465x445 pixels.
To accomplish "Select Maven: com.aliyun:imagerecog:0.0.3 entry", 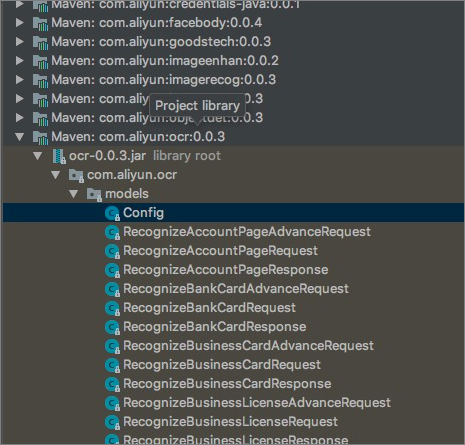I will [x=164, y=80].
